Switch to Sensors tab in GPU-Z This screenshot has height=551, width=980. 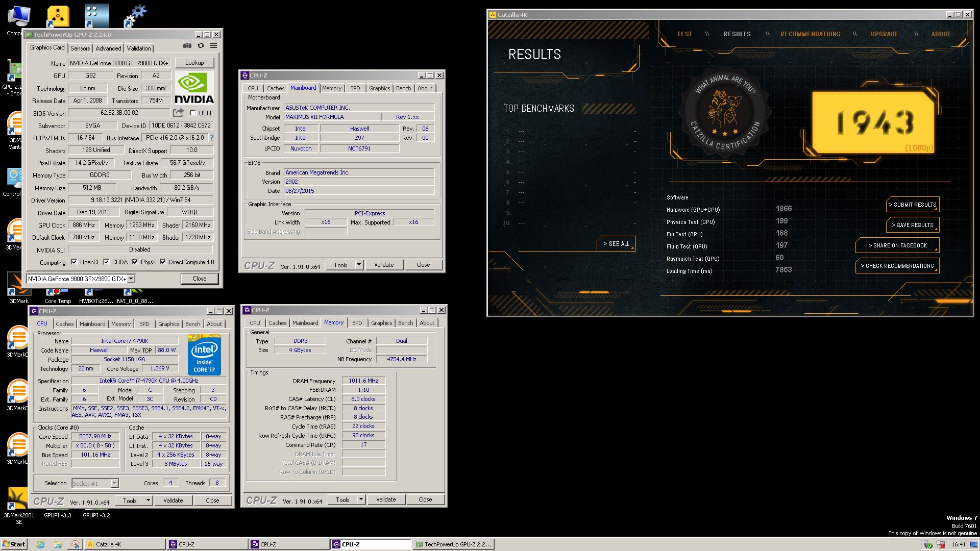[80, 48]
